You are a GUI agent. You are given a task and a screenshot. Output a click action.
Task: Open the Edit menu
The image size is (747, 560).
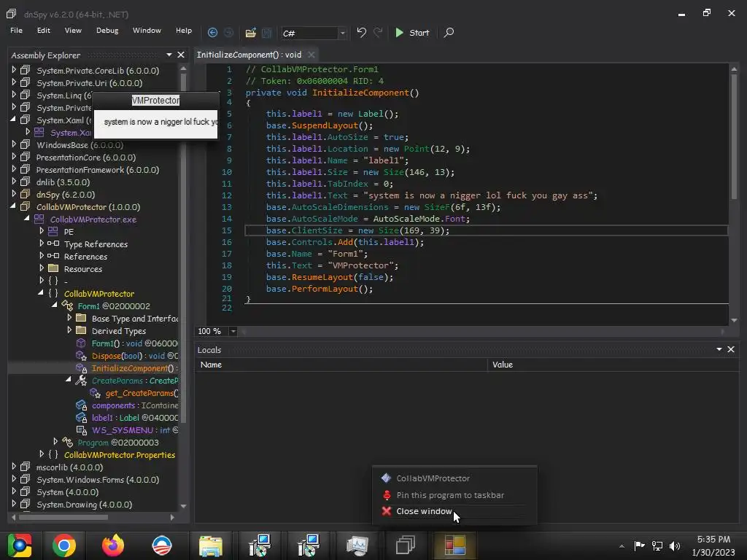(x=43, y=30)
